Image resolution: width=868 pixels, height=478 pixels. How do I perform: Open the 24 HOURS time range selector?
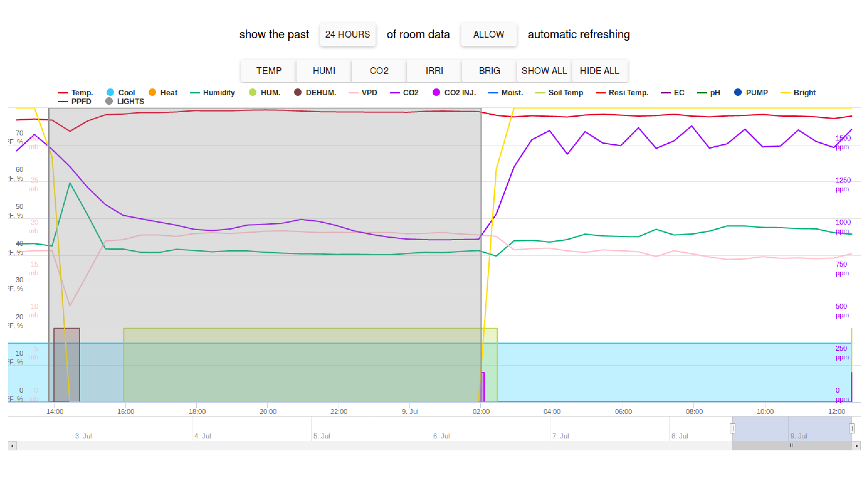pyautogui.click(x=347, y=34)
